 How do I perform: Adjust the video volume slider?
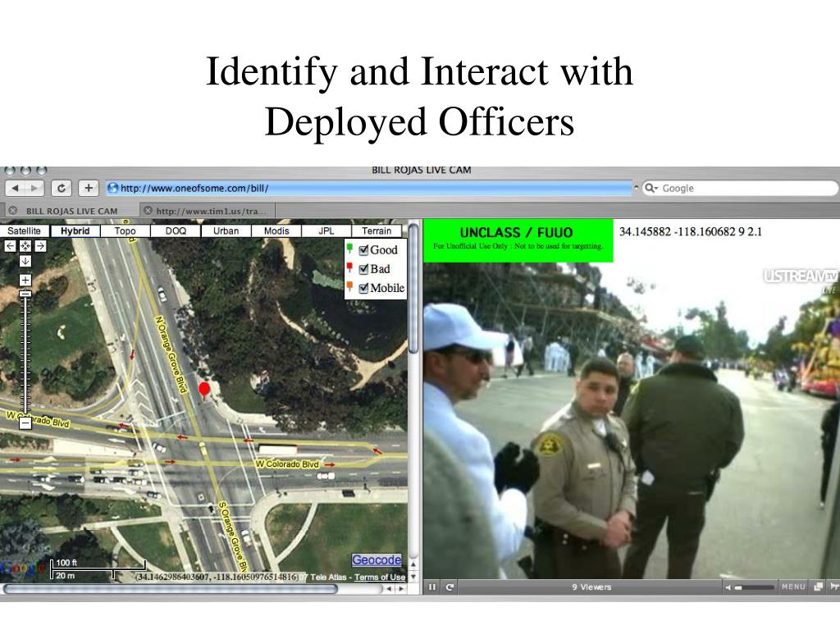pyautogui.click(x=755, y=587)
